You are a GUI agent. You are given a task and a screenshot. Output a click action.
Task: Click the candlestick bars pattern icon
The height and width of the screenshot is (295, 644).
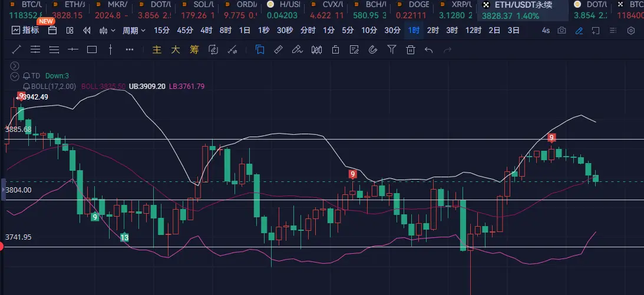(316, 49)
